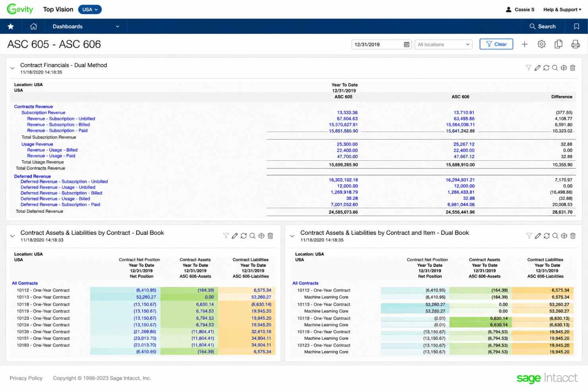Open the USA entity dropdown
This screenshot has height=392, width=588.
point(90,10)
